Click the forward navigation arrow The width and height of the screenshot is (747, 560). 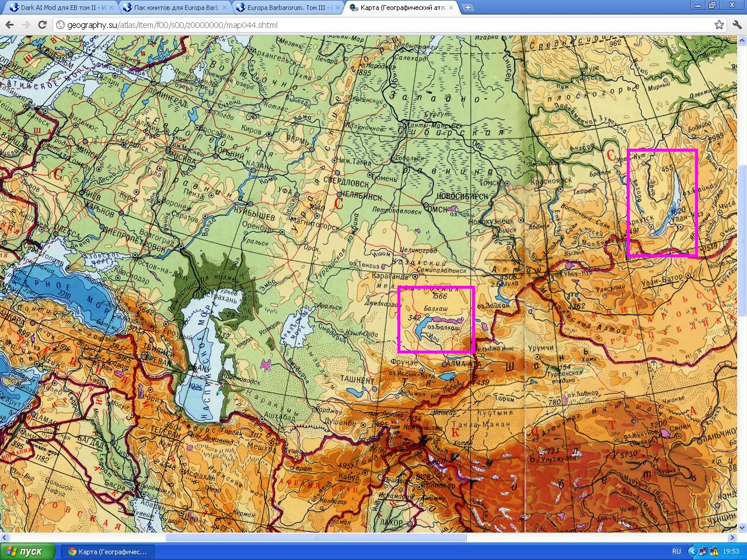point(26,25)
